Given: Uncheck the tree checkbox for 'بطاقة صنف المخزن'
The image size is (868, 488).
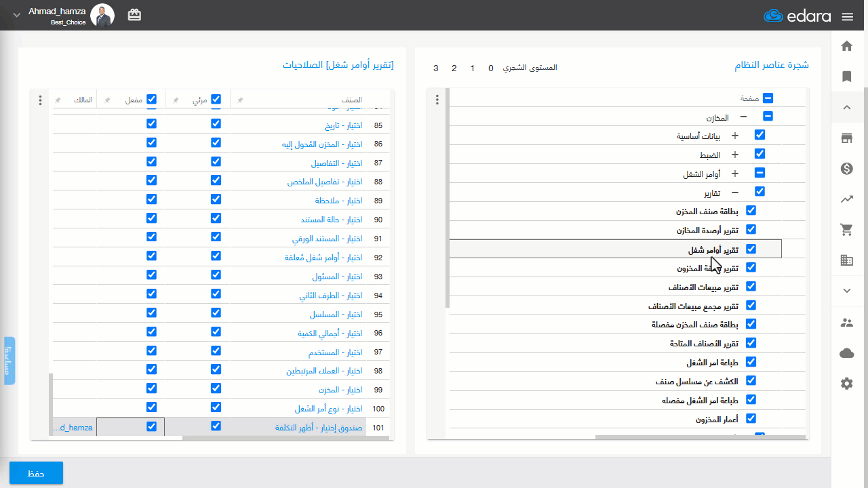Looking at the screenshot, I should [751, 211].
